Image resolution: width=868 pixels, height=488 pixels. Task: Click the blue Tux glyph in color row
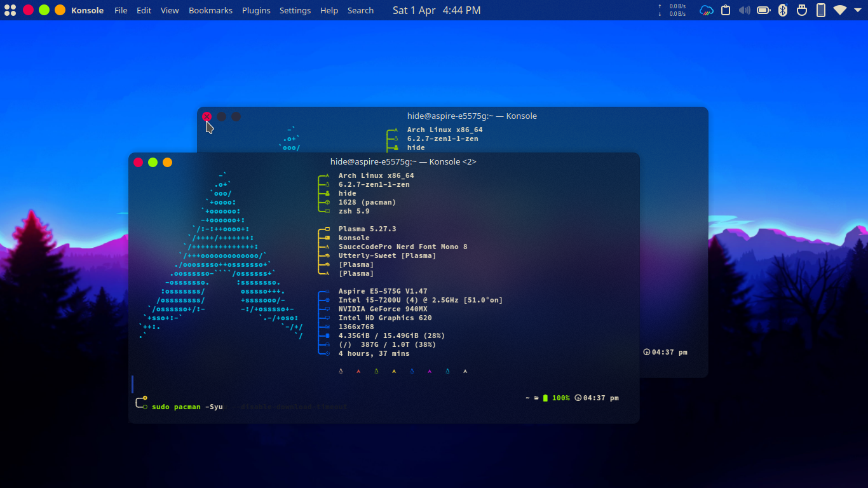coord(412,371)
